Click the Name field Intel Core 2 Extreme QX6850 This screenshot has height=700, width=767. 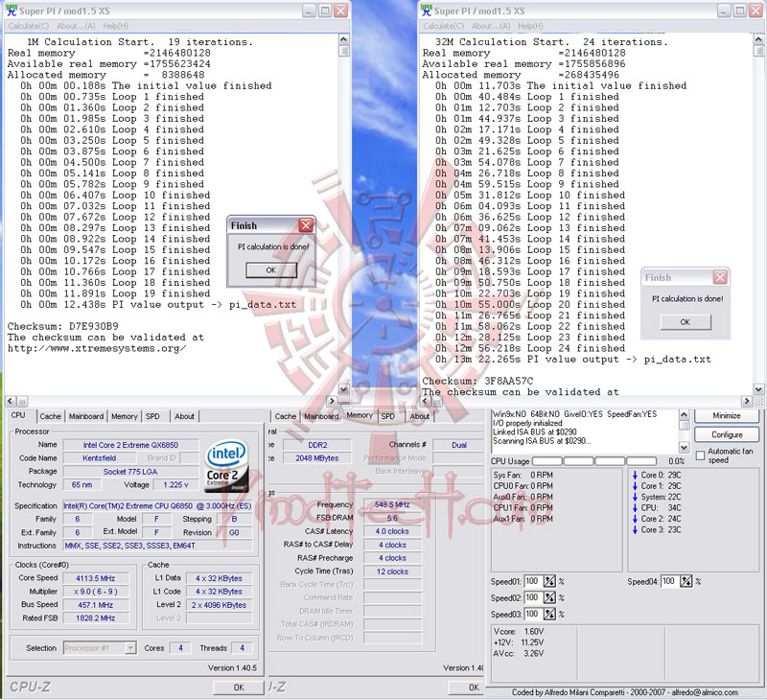(130, 445)
